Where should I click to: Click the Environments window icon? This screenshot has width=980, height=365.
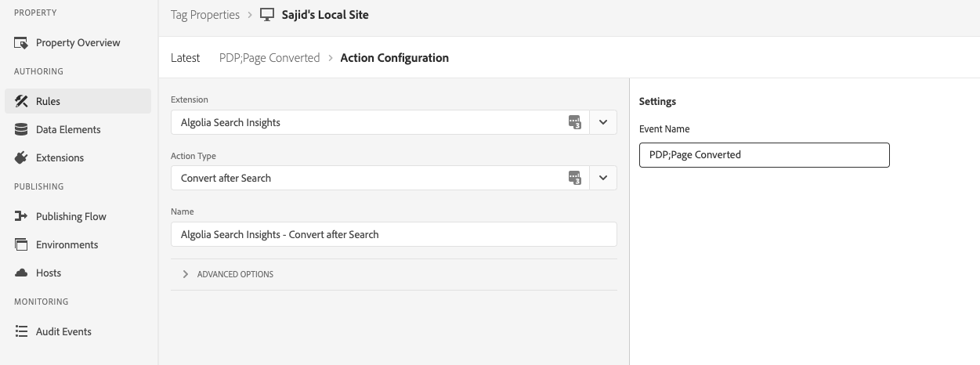[x=21, y=244]
